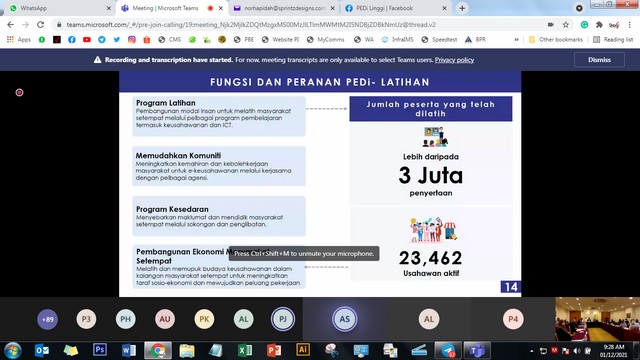Open the Other bookmarks folder
Viewport: 640px width, 360px height.
pyautogui.click(x=556, y=40)
